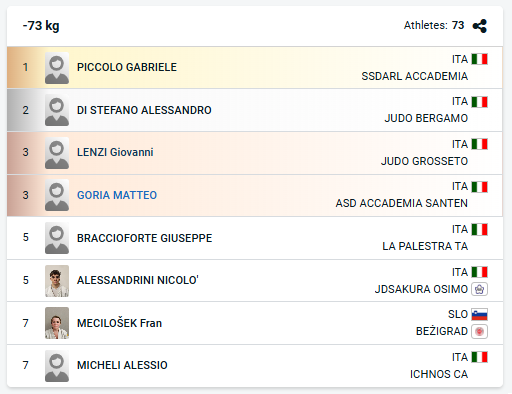
Task: Click Di Stefano Alessandro's avatar placeholder
Action: click(x=57, y=110)
